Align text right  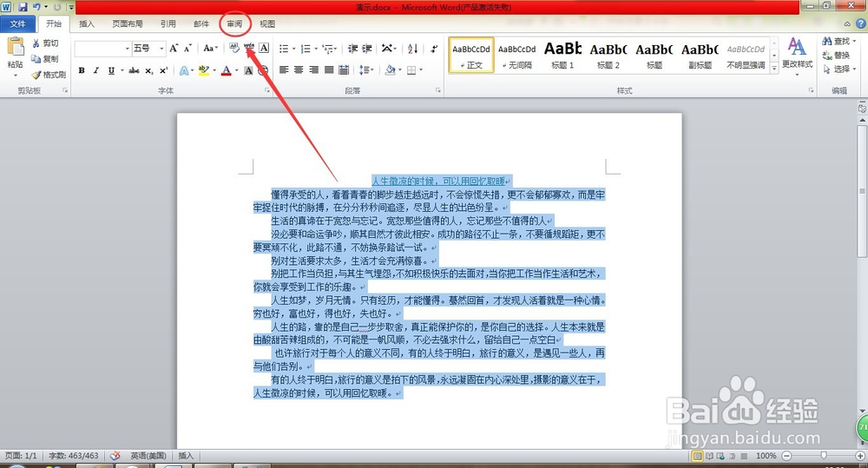pyautogui.click(x=314, y=69)
